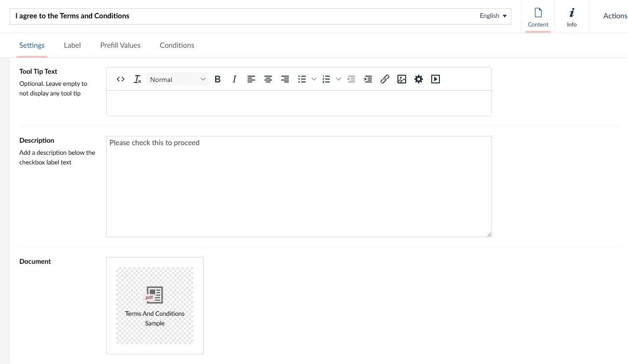Align tool tip text to center

pyautogui.click(x=268, y=79)
